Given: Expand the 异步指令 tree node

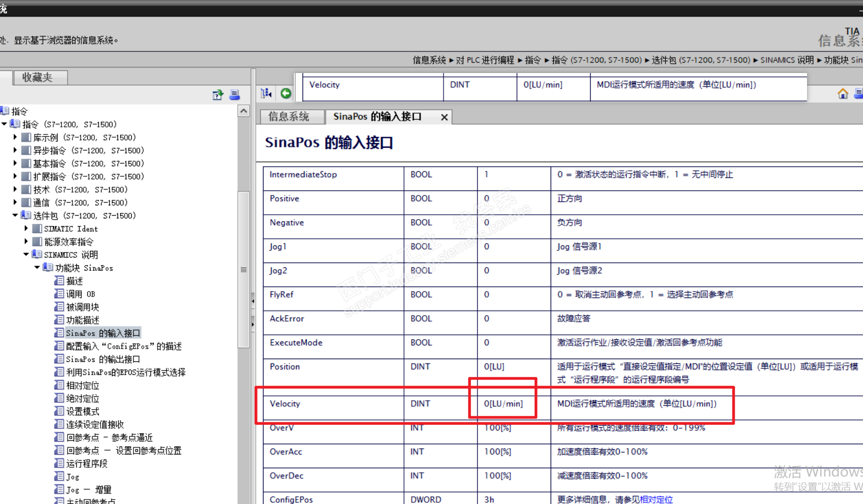Looking at the screenshot, I should tap(15, 150).
